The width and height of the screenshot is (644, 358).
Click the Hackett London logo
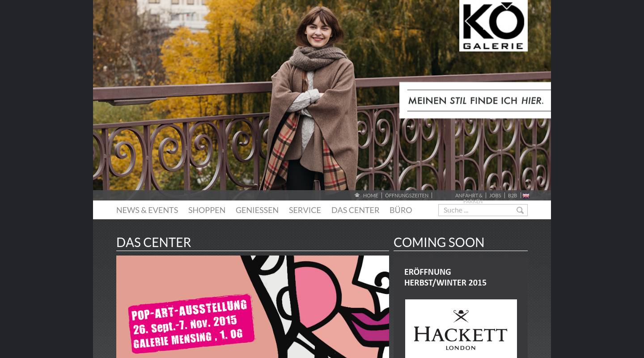tap(461, 329)
